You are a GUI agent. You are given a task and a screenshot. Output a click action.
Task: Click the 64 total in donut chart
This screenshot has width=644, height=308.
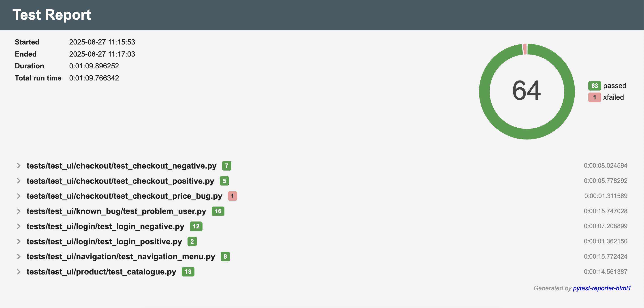[x=527, y=91]
